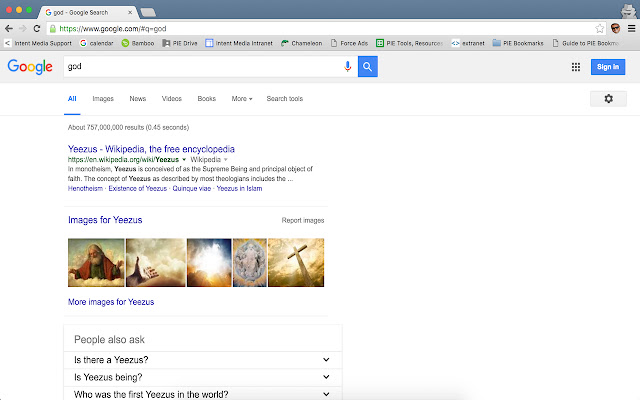Open the bearded man in clouds thumbnail
Screen dimensions: 640x400
click(96, 262)
